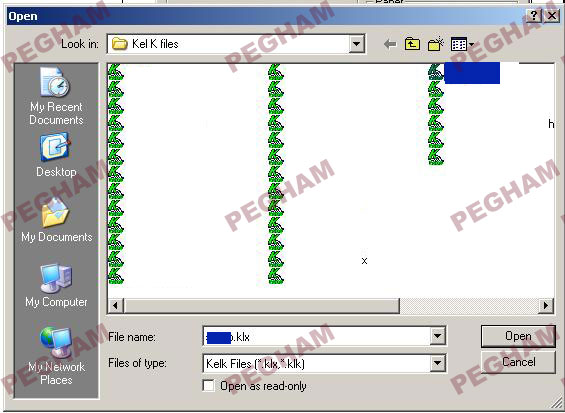The width and height of the screenshot is (565, 413).
Task: Click the File name input field
Action: (317, 337)
